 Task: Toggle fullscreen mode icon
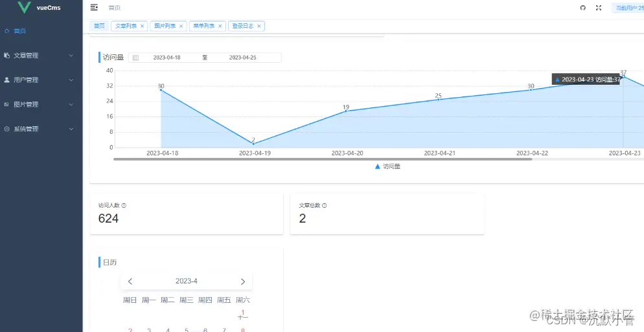click(x=599, y=8)
